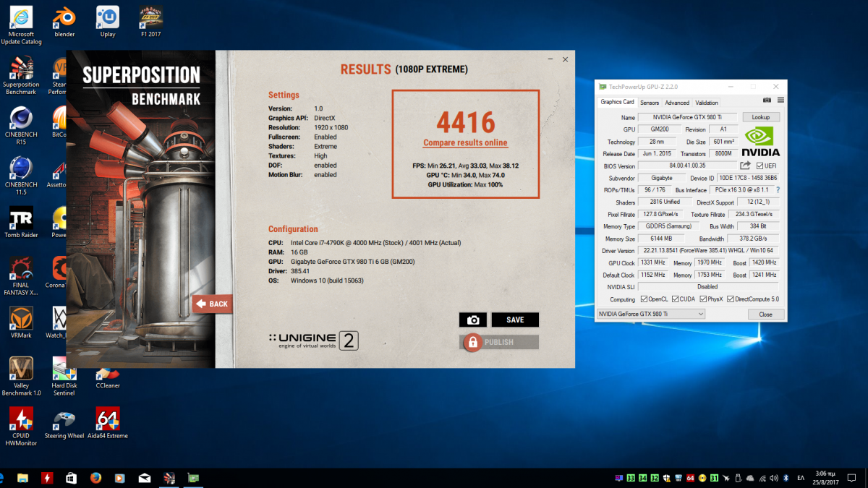Open VRMark desktop icon
Screen dimensions: 868x488
click(20, 322)
